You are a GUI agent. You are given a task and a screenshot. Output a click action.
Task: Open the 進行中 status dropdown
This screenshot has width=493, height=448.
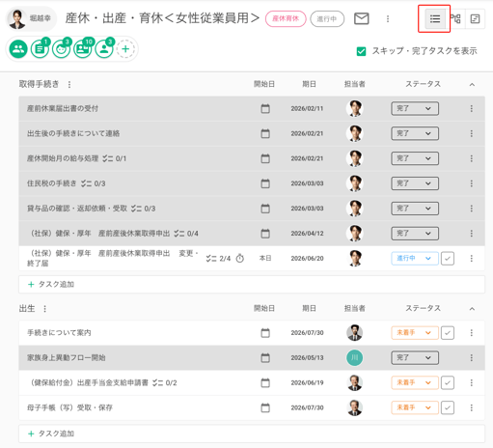[415, 259]
